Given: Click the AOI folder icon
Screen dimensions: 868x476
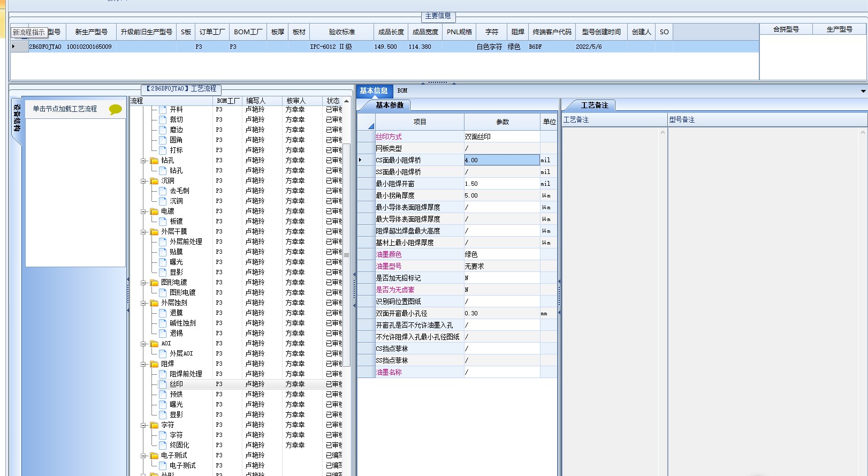Looking at the screenshot, I should [x=154, y=343].
